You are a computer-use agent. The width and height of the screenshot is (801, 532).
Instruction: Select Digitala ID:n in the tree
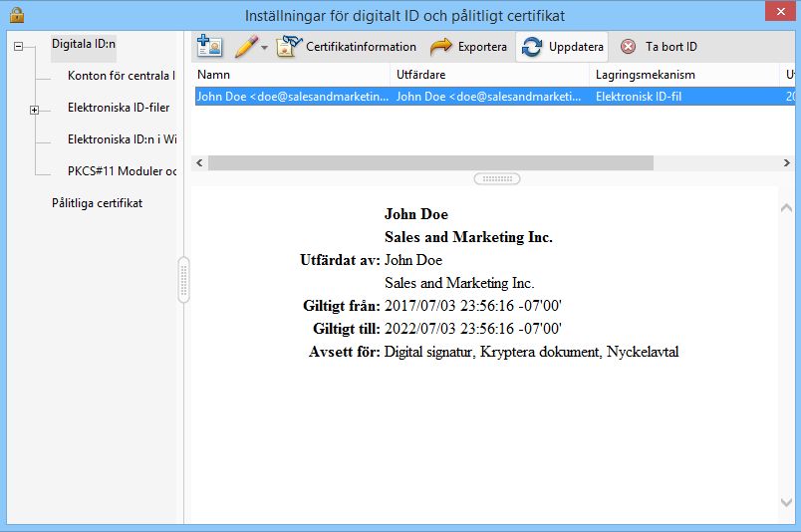pyautogui.click(x=84, y=44)
